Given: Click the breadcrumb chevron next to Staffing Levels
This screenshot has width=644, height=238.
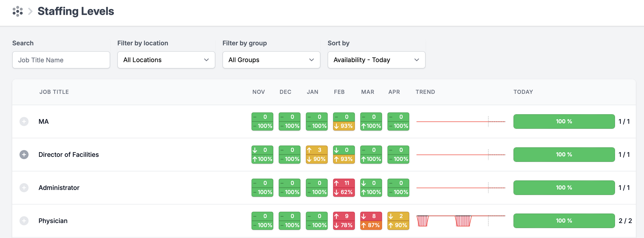Looking at the screenshot, I should click(30, 11).
